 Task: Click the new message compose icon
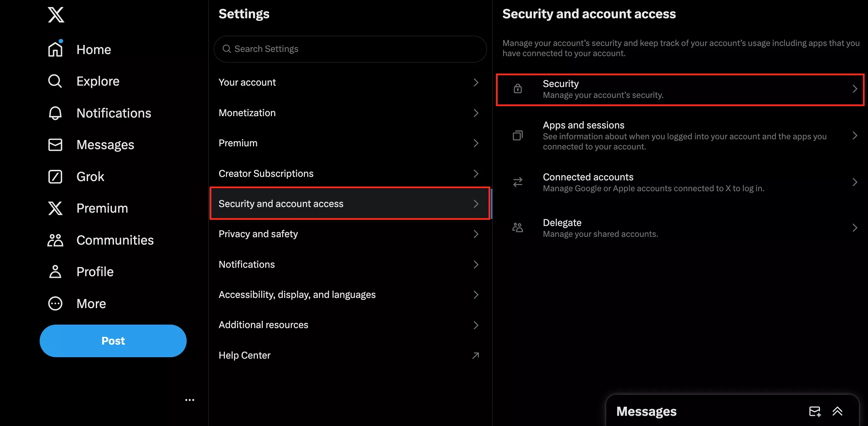click(x=815, y=411)
